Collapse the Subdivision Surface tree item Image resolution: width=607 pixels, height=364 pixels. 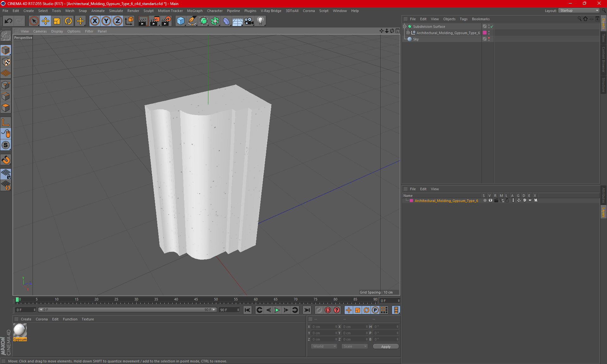(x=405, y=27)
